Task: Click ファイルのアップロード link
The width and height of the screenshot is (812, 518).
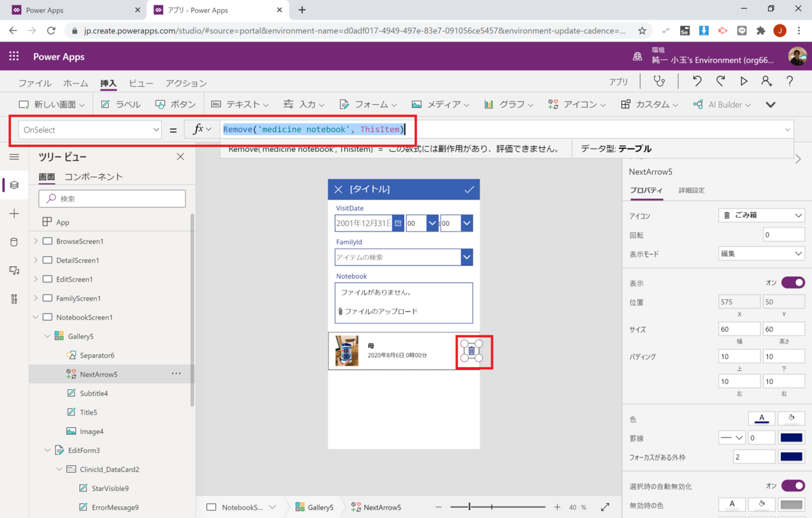Action: pyautogui.click(x=381, y=311)
